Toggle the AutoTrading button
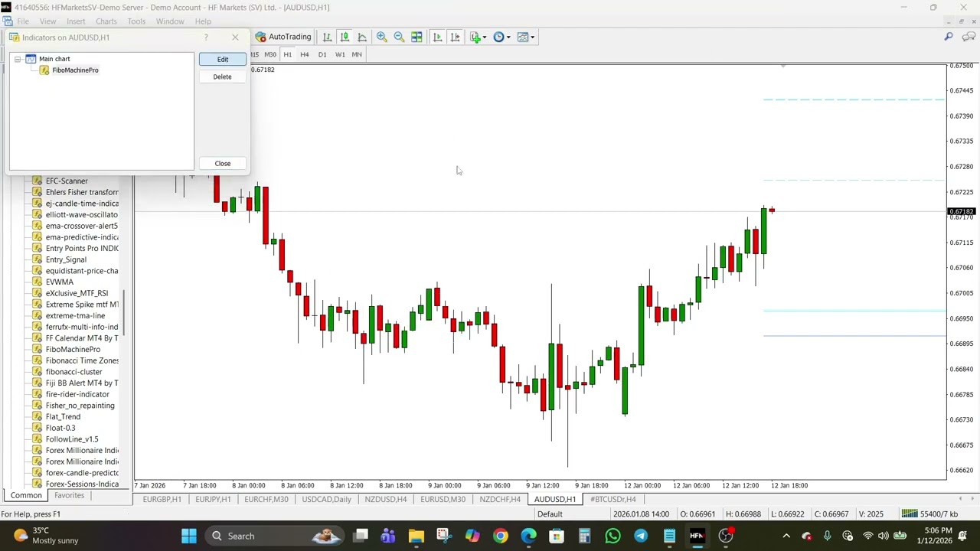This screenshot has width=980, height=551. click(283, 37)
